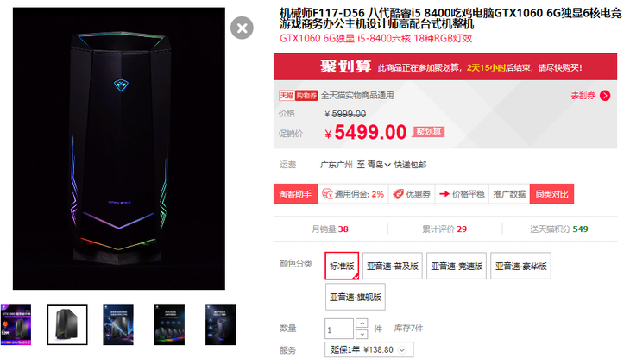This screenshot has height=364, width=630.
Task: Click the 天猫购物券 badge
Action: 298,96
